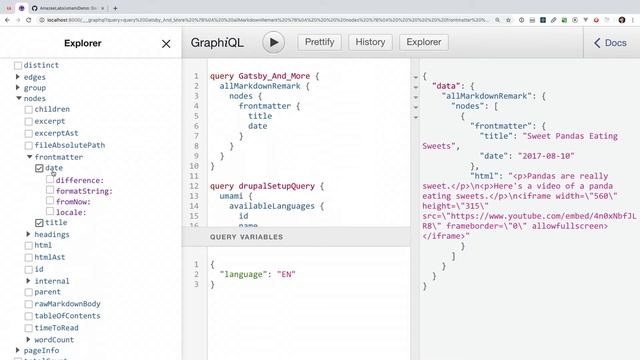Collapse the nodes tree node

[19, 98]
